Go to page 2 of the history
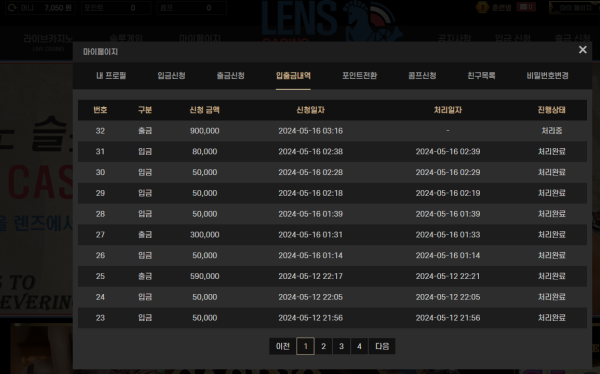Viewport: 600px width, 374px height. coord(323,346)
